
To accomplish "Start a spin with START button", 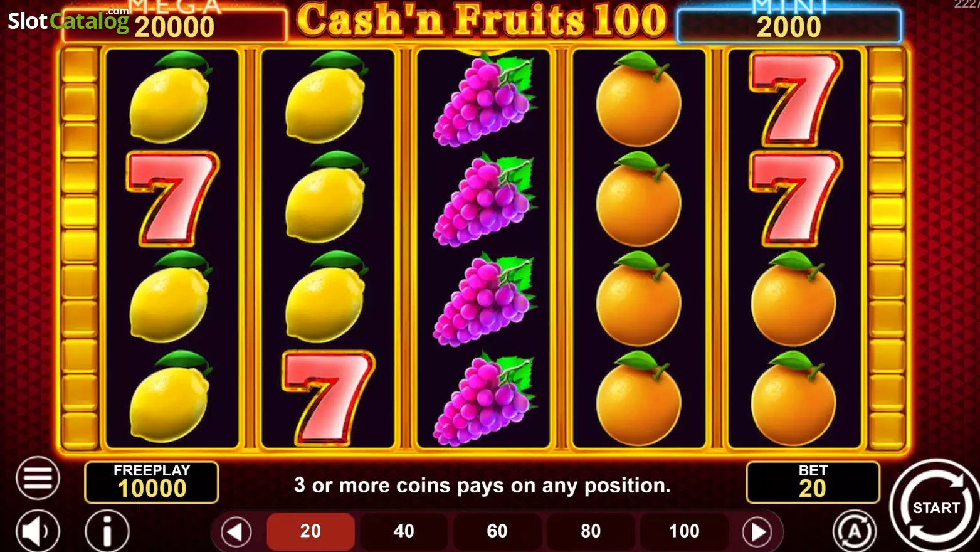I will (x=935, y=507).
